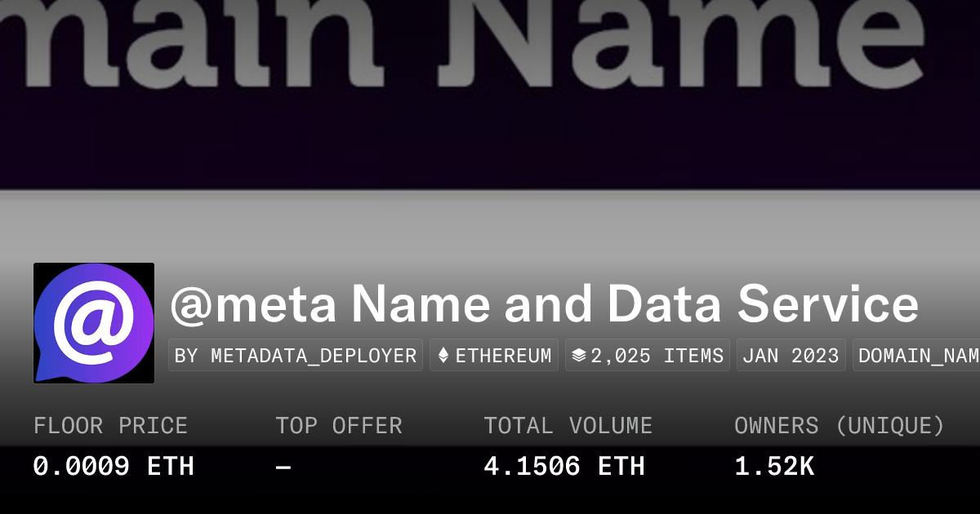Click the light gray strip below the dark banner
980x514 pixels.
490,224
